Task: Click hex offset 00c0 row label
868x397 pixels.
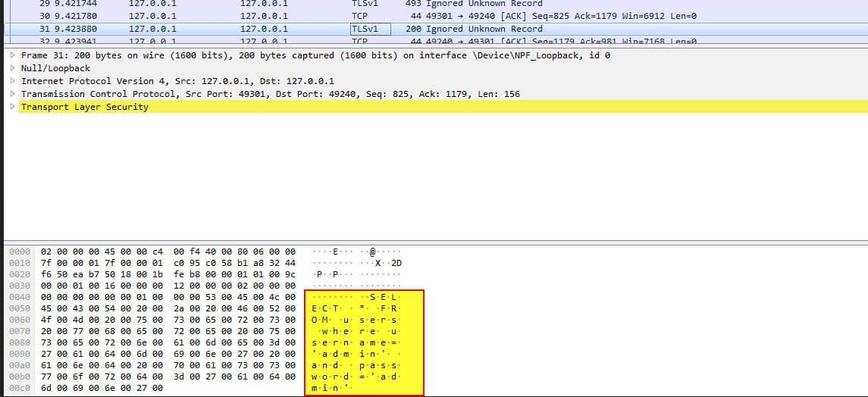Action: (19, 388)
